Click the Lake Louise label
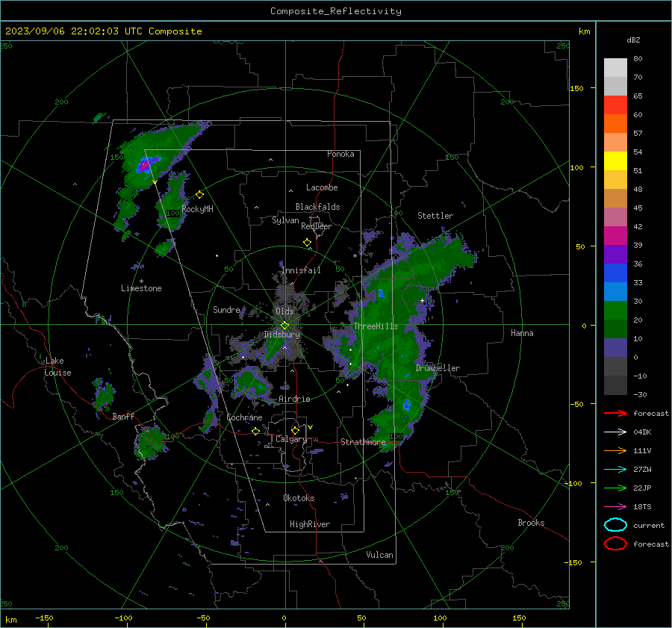Viewport: 672px width, 628px height. pyautogui.click(x=57, y=367)
